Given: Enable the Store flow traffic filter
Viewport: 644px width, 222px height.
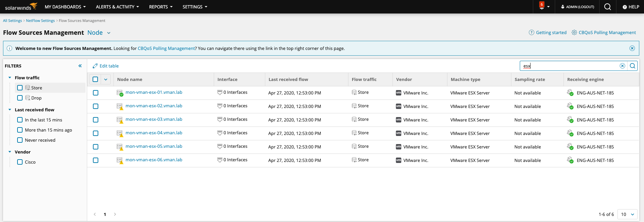Looking at the screenshot, I should [x=20, y=88].
